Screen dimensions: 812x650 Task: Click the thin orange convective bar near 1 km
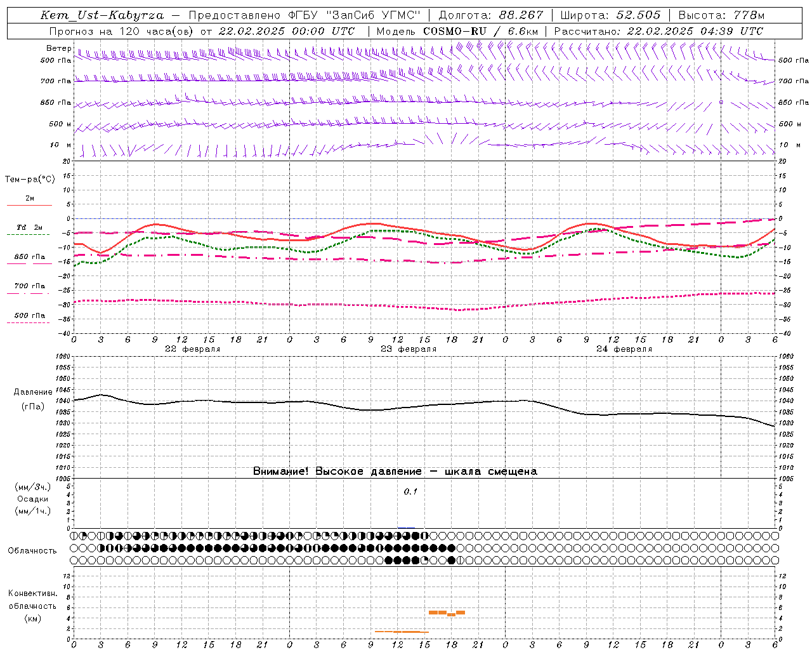coord(402,632)
